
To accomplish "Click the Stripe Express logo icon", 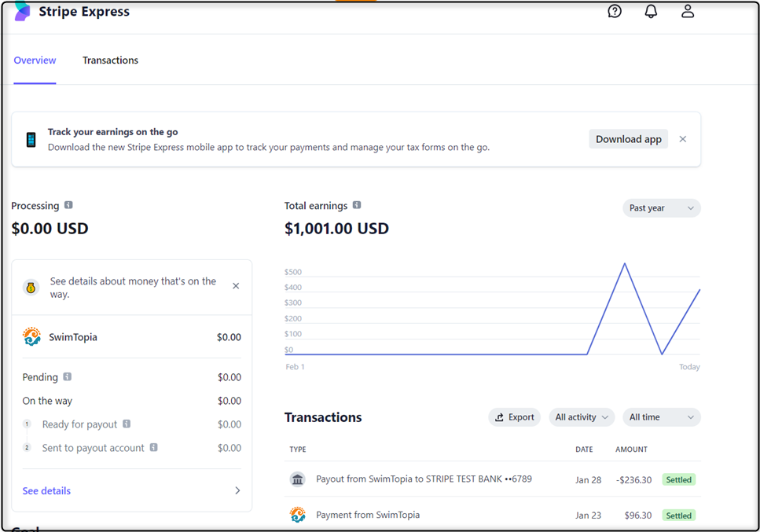I will (x=22, y=11).
